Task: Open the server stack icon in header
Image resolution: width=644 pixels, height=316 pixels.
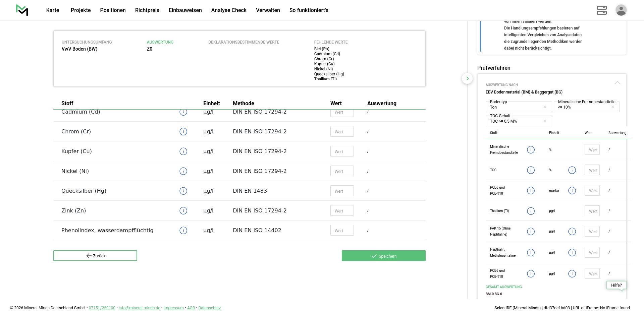Action: [601, 10]
